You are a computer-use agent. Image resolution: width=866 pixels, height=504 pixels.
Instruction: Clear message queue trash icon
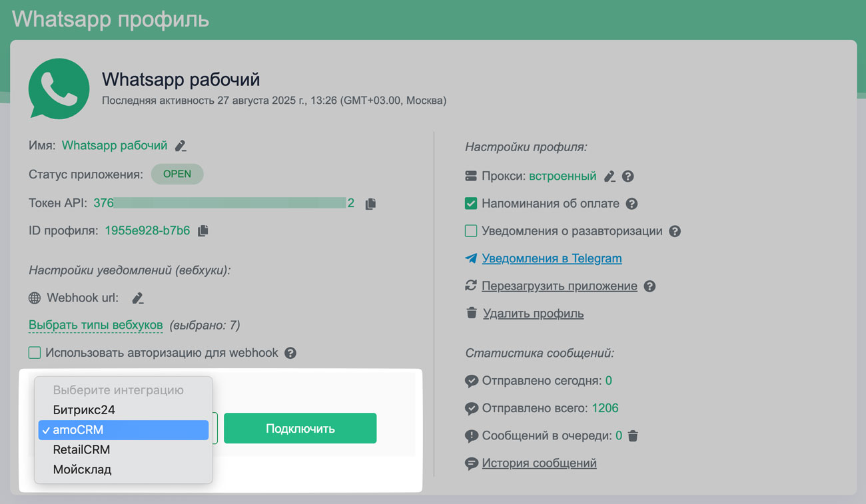point(633,436)
